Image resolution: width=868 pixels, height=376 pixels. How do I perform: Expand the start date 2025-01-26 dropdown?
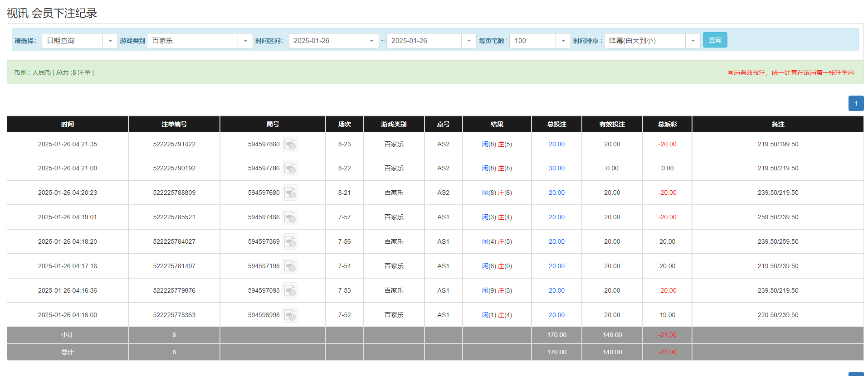(371, 41)
